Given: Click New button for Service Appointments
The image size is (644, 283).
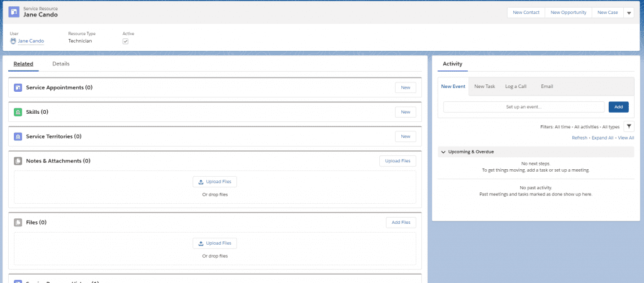Looking at the screenshot, I should 405,87.
